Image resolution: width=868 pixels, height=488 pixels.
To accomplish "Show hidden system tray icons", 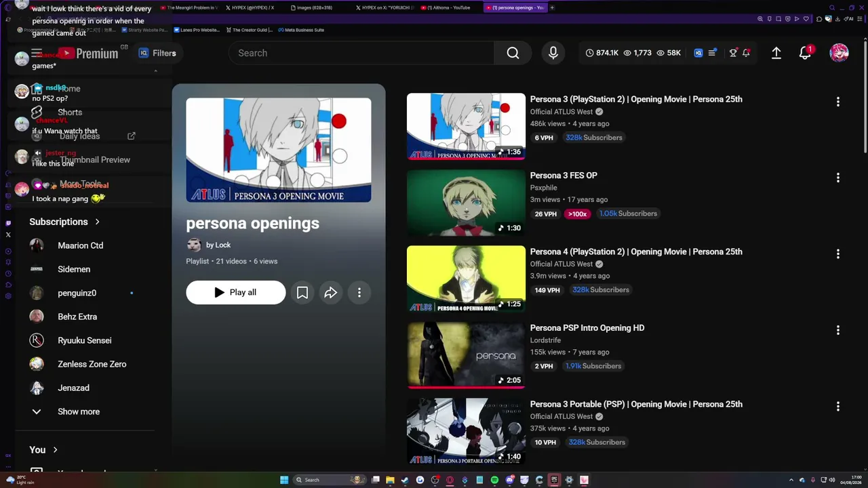I will (x=791, y=480).
